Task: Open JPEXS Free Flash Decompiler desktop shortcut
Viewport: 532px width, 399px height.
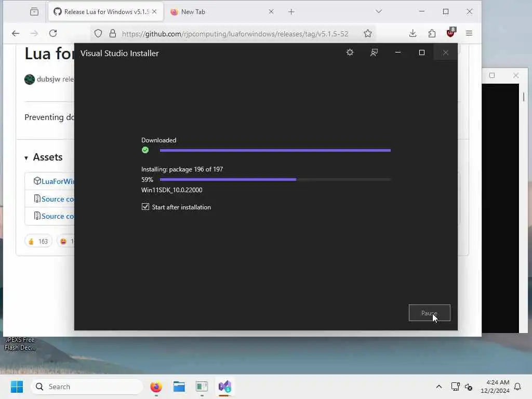Action: coord(19,343)
